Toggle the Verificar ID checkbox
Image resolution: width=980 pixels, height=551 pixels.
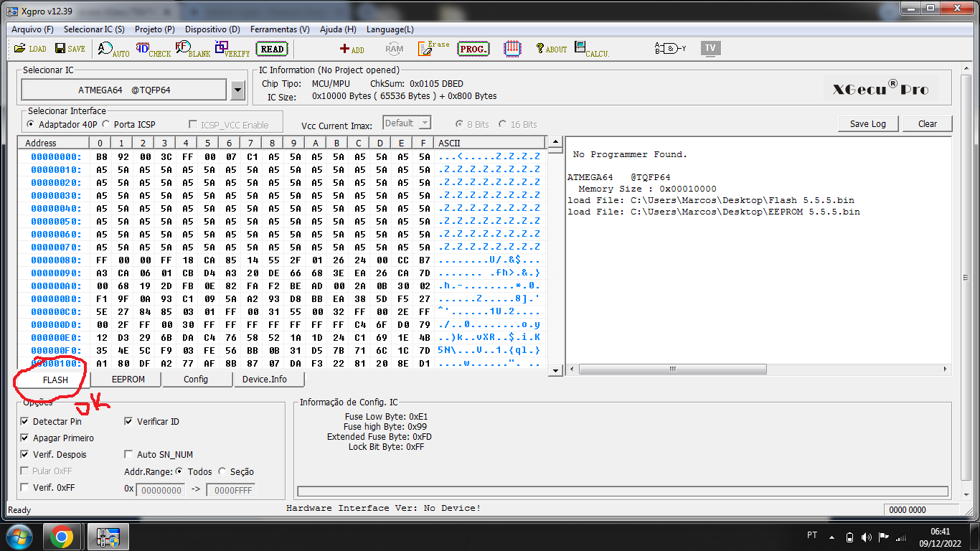[x=129, y=421]
